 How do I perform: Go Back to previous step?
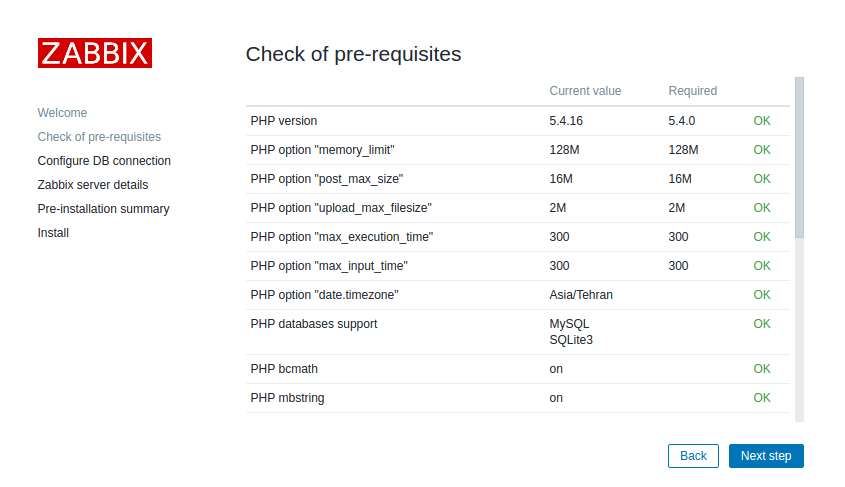[693, 456]
